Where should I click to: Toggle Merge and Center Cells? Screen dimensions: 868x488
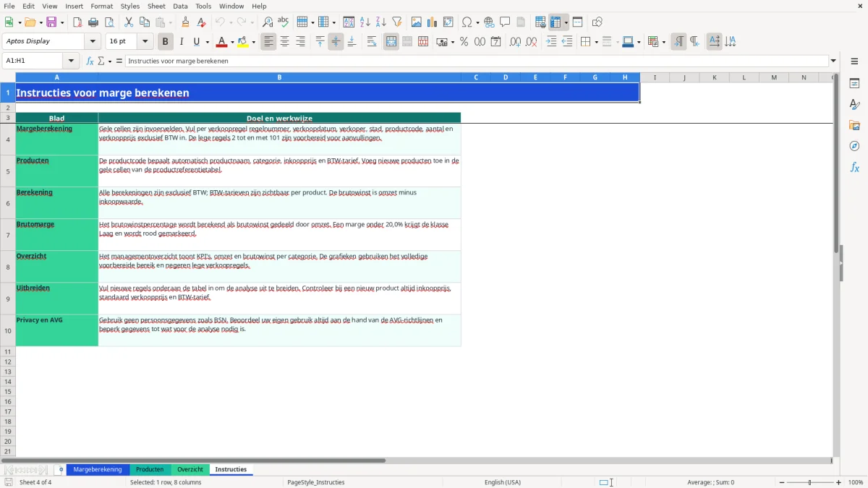tap(391, 42)
